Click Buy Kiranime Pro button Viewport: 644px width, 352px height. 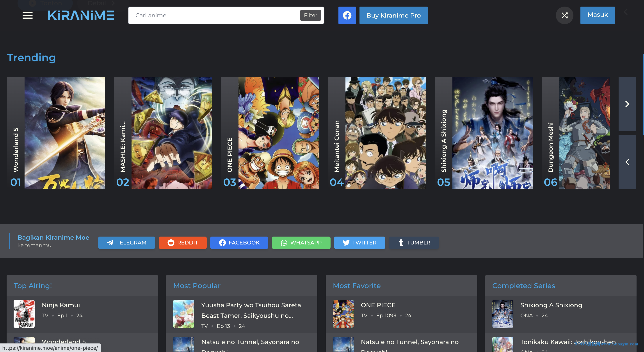tap(393, 15)
